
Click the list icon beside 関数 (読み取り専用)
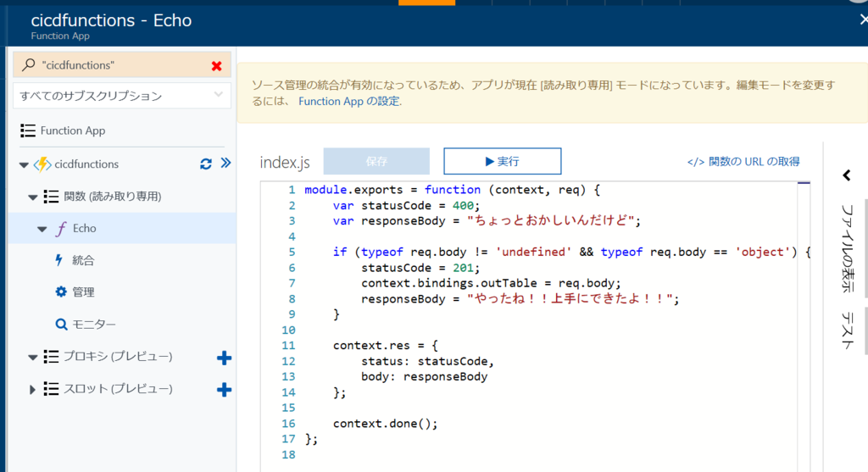[x=51, y=197]
